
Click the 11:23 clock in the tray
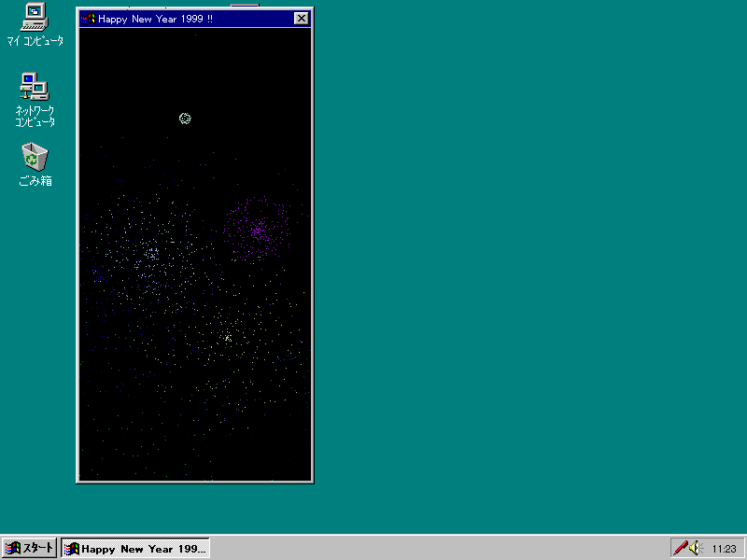pyautogui.click(x=724, y=549)
